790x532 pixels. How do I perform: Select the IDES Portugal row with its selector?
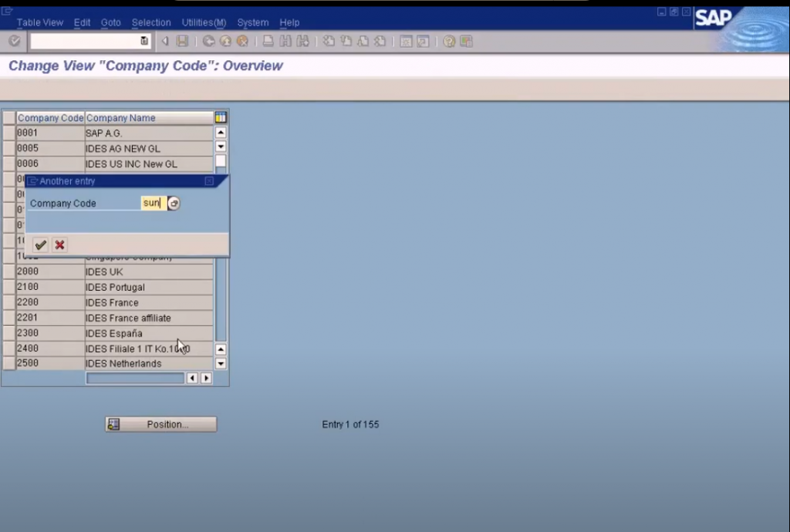point(9,287)
